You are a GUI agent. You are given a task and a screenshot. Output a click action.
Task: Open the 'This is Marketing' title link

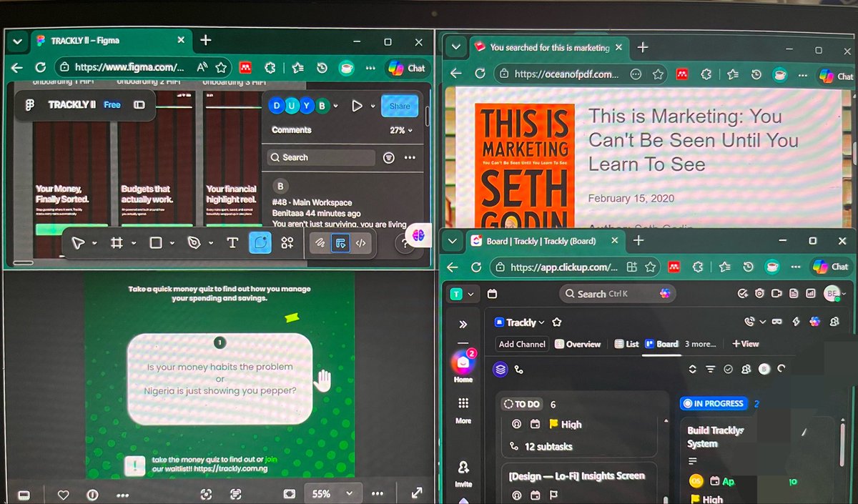point(693,140)
